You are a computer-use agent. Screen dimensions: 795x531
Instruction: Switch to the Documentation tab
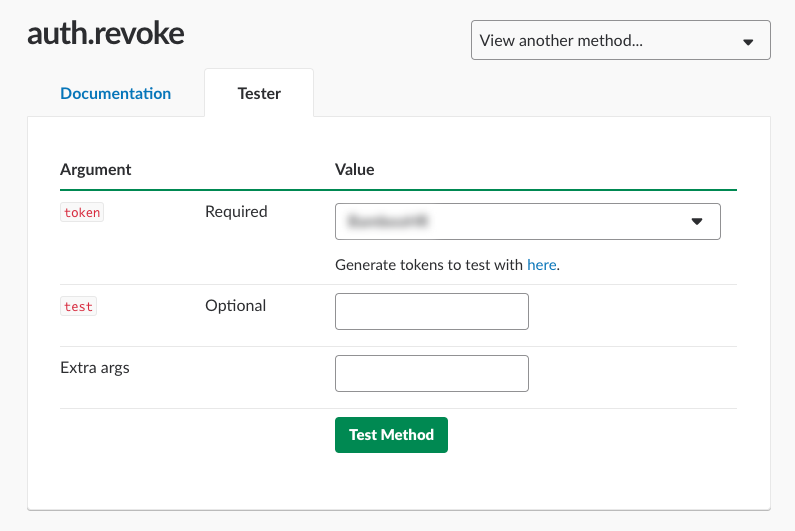[115, 94]
